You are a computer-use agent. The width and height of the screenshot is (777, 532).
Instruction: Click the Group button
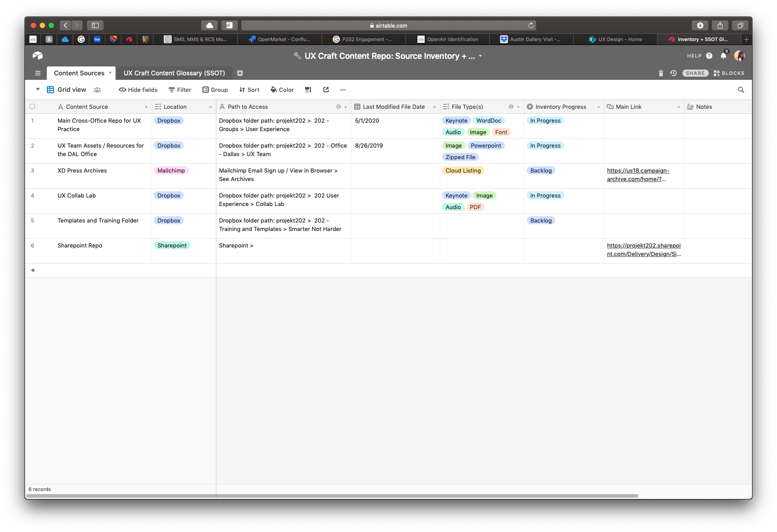pyautogui.click(x=215, y=90)
